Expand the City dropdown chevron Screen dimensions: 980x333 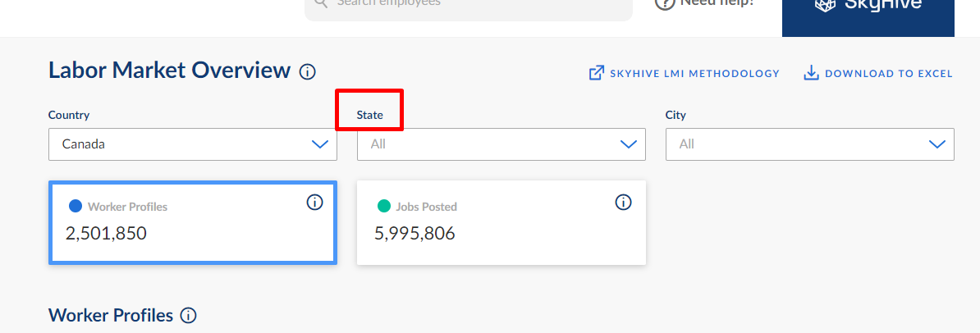click(x=936, y=144)
